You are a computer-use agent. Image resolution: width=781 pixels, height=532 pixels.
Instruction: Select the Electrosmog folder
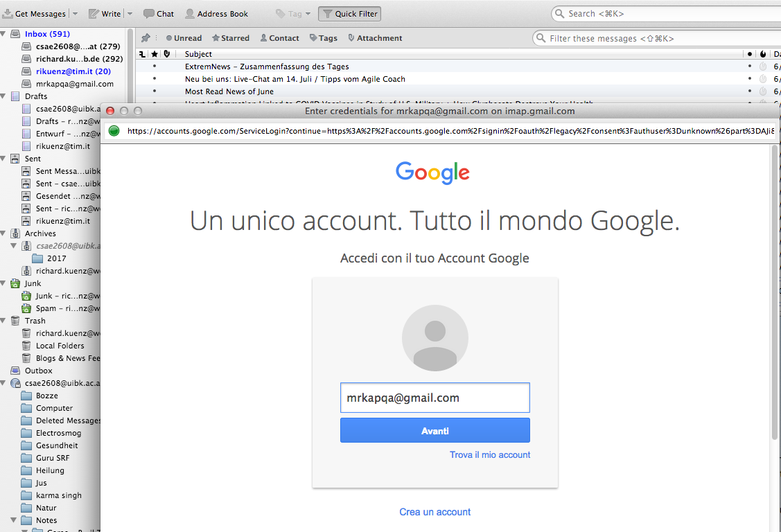[58, 433]
